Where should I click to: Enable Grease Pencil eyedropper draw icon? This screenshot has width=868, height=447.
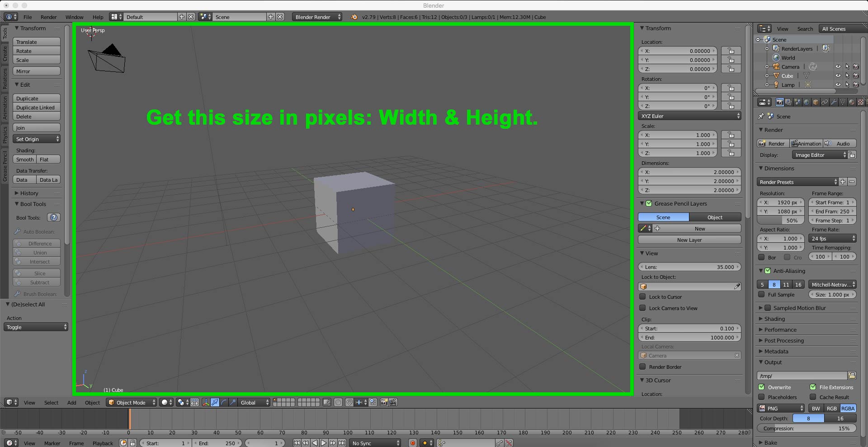coord(644,228)
